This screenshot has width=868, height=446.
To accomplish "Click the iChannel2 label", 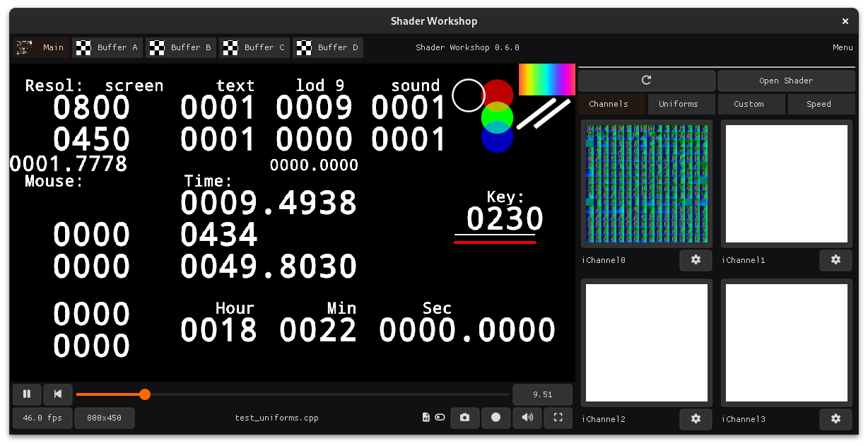I will point(604,419).
